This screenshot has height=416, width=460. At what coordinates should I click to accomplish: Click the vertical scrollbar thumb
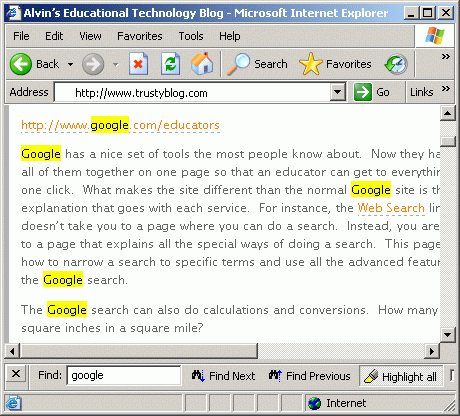[x=448, y=141]
